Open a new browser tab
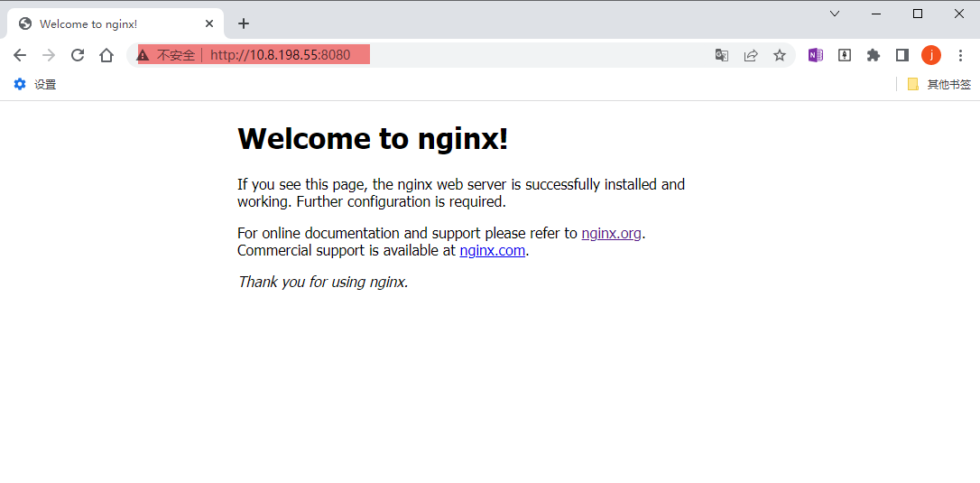This screenshot has height=483, width=980. 244,23
